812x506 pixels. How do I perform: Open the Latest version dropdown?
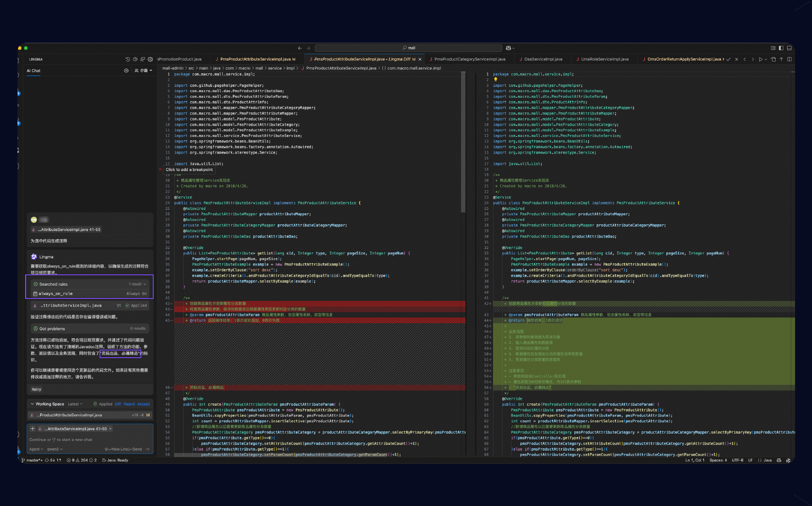click(75, 404)
